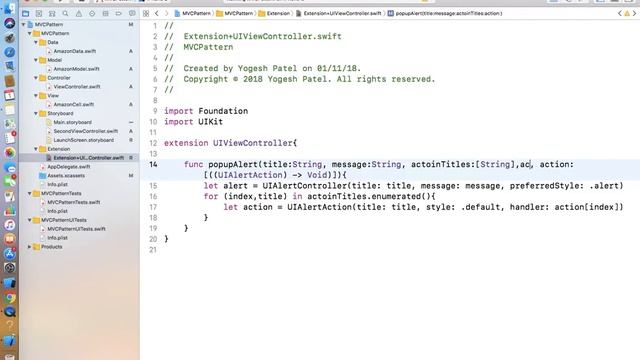Collapse the Extension folder

point(36,149)
